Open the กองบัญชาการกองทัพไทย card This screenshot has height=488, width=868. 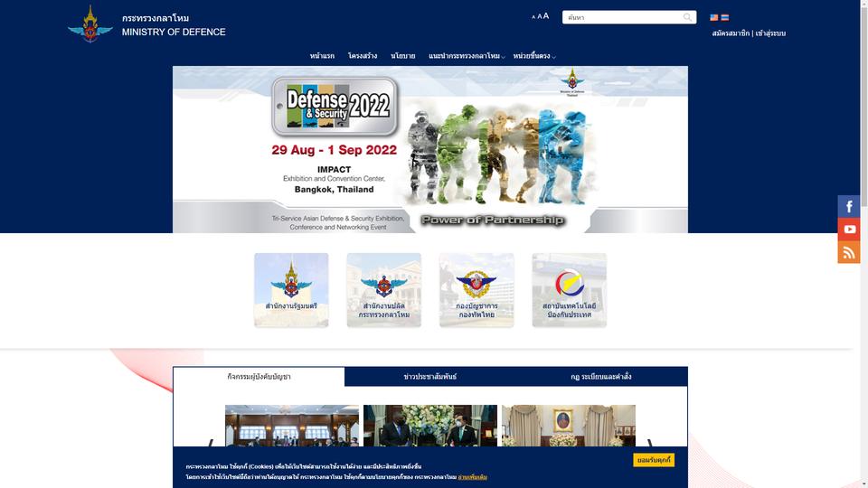tap(476, 290)
